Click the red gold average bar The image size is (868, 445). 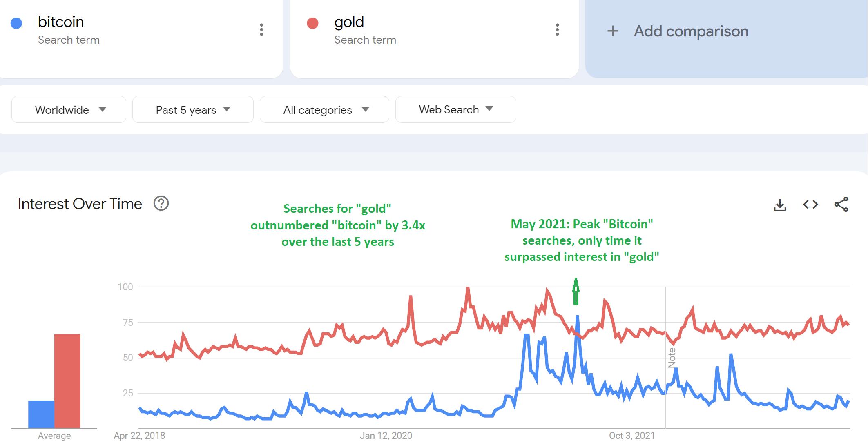click(x=67, y=380)
